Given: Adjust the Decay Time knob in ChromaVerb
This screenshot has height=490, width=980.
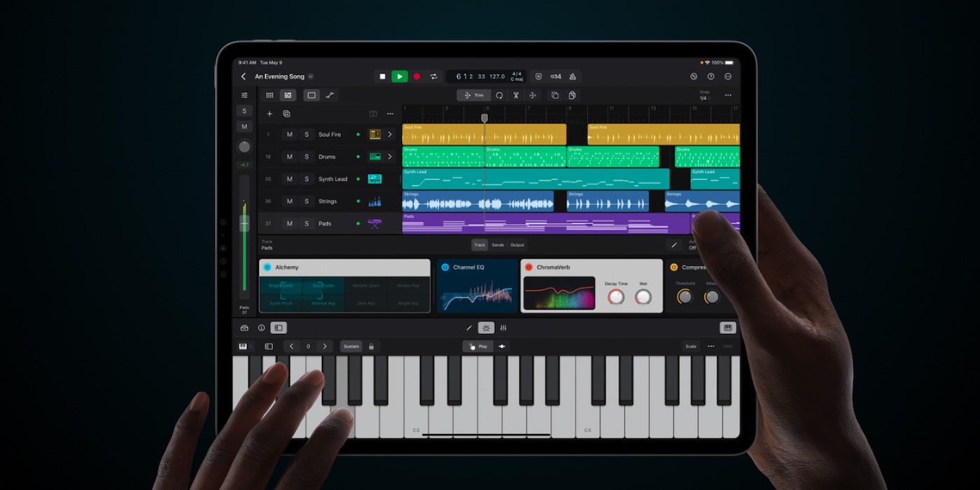Looking at the screenshot, I should [x=616, y=297].
